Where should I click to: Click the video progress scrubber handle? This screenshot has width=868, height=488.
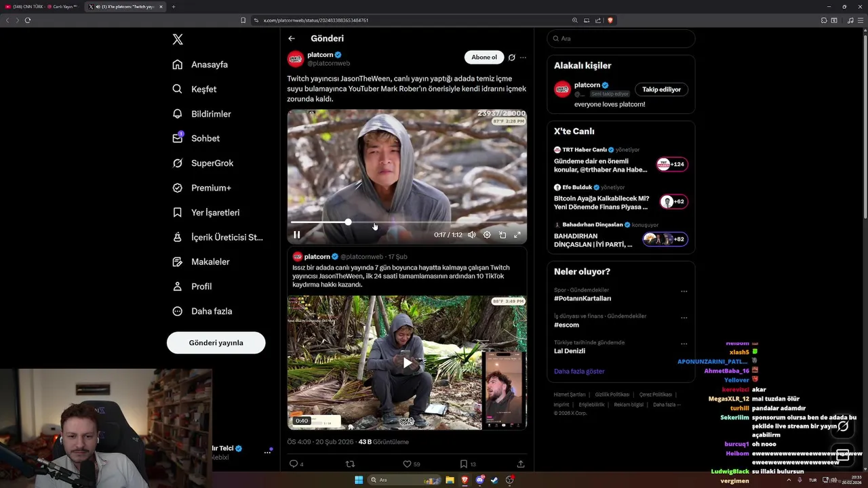coord(348,222)
